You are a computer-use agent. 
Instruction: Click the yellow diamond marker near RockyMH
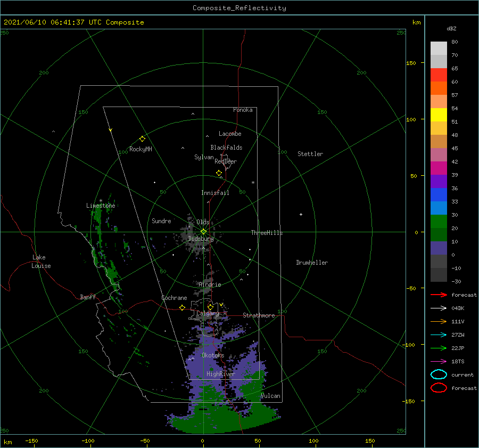(x=142, y=139)
